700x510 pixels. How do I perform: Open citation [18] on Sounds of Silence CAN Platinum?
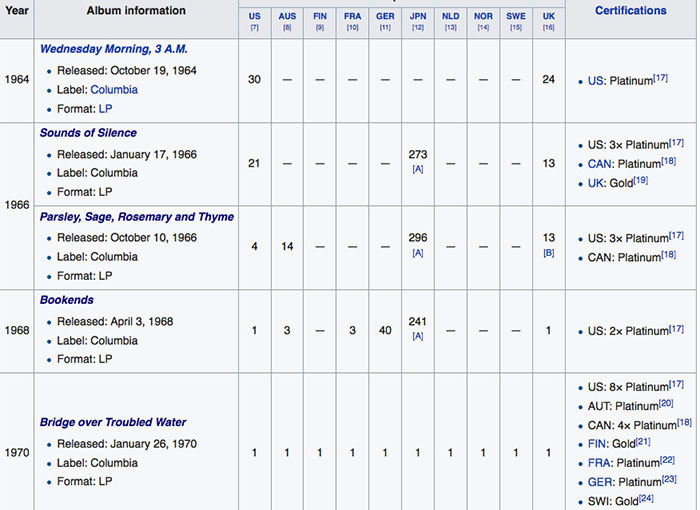668,161
